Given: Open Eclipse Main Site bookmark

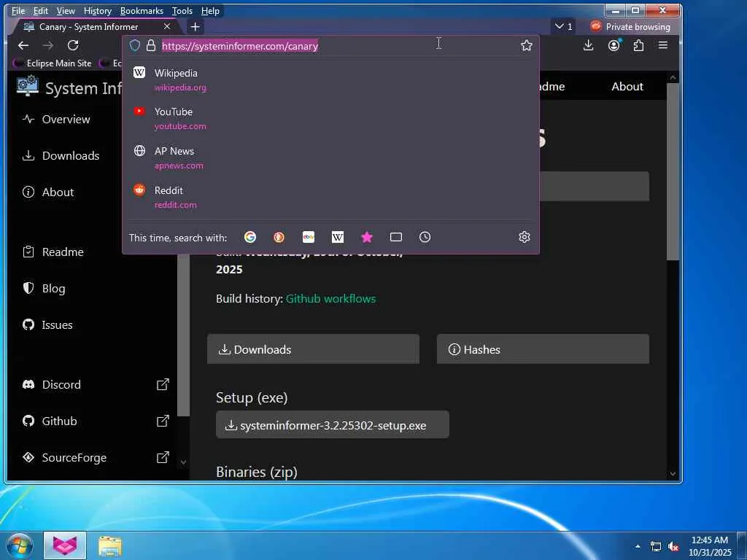Looking at the screenshot, I should [x=53, y=63].
